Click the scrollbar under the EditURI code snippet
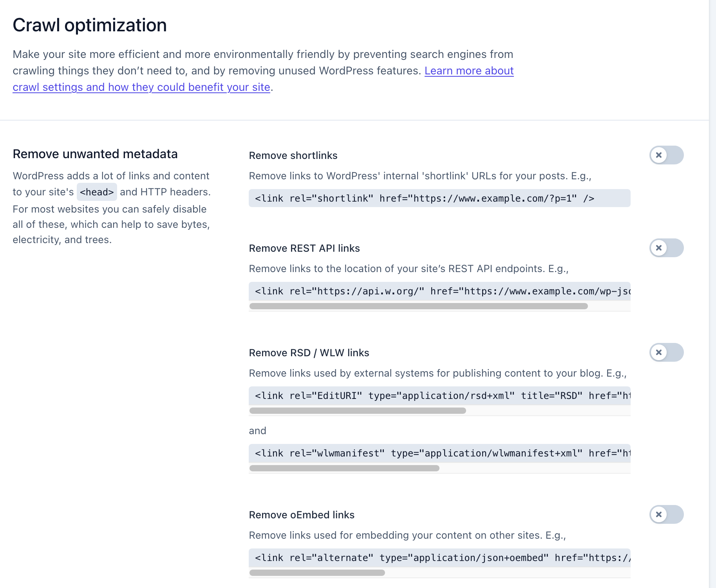This screenshot has height=588, width=716. click(x=357, y=411)
